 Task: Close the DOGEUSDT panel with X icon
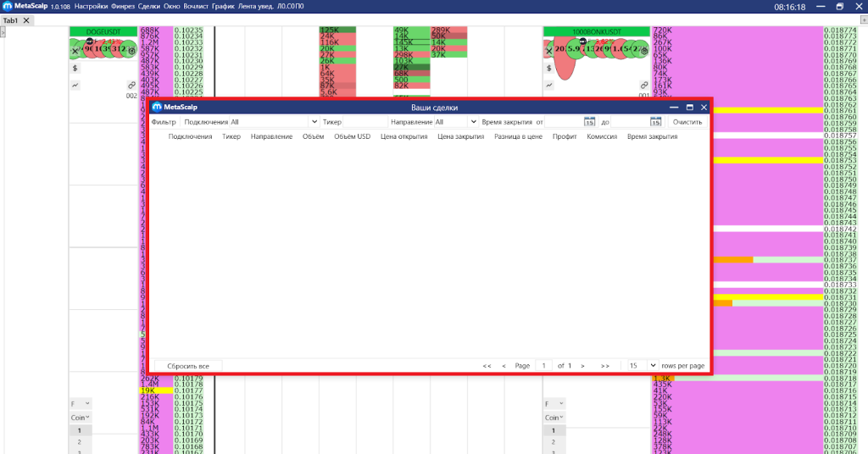(x=75, y=51)
